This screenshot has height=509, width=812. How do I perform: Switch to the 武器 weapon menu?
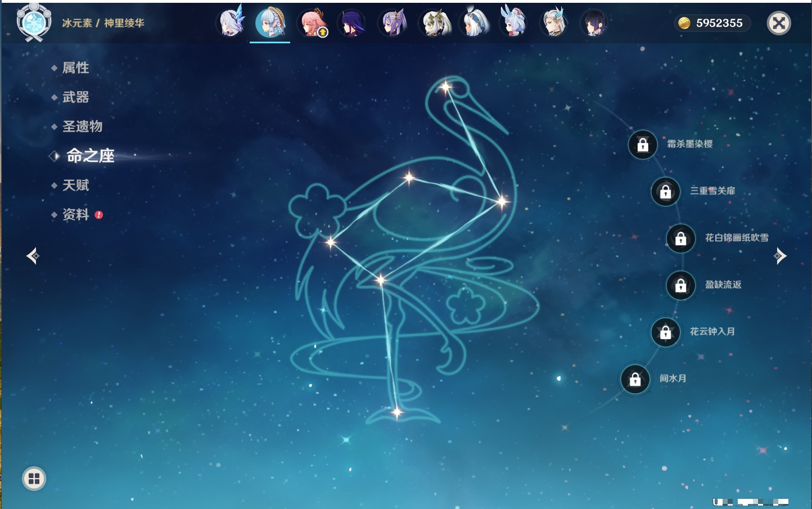click(75, 97)
